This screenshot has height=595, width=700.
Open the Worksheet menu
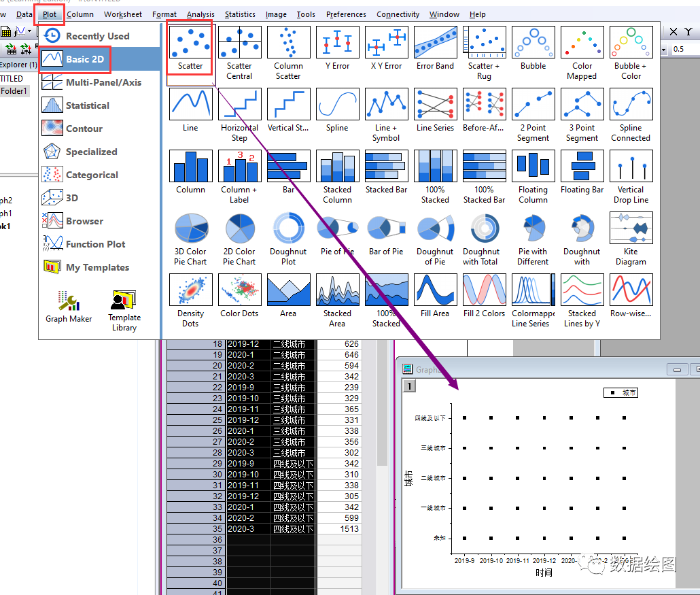coord(123,14)
